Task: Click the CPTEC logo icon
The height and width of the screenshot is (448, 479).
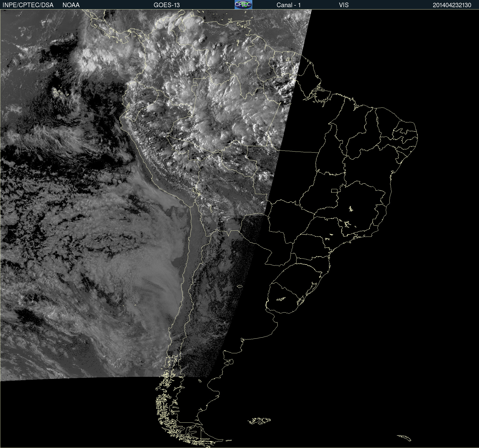Action: (243, 5)
